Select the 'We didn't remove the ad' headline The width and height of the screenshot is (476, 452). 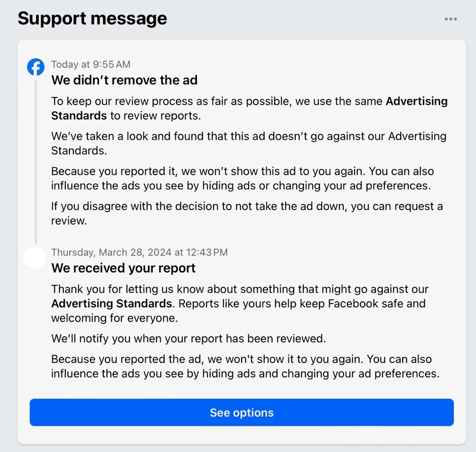point(124,80)
